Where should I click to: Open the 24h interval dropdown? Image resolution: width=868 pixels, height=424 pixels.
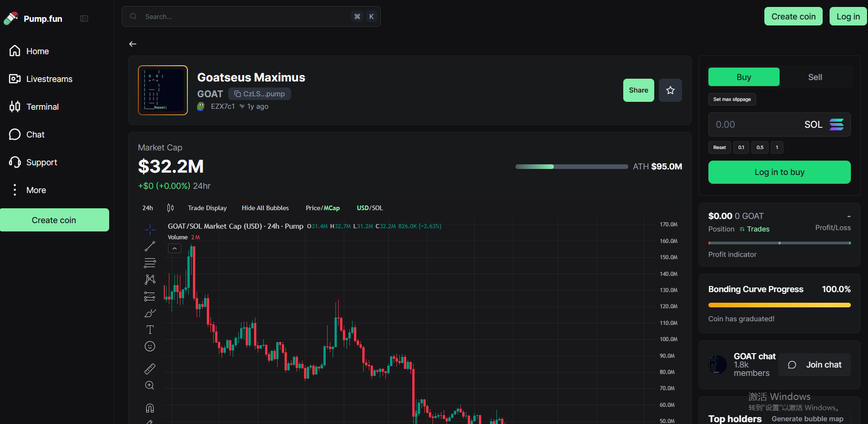(x=148, y=208)
